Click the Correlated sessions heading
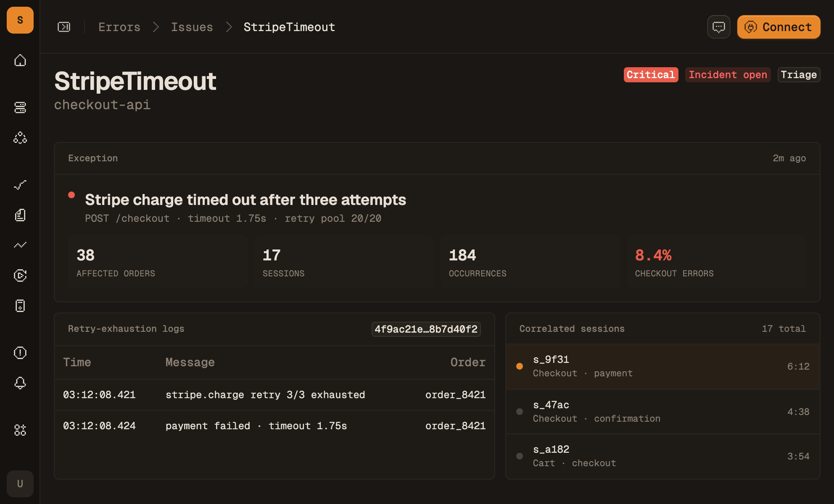 point(572,329)
